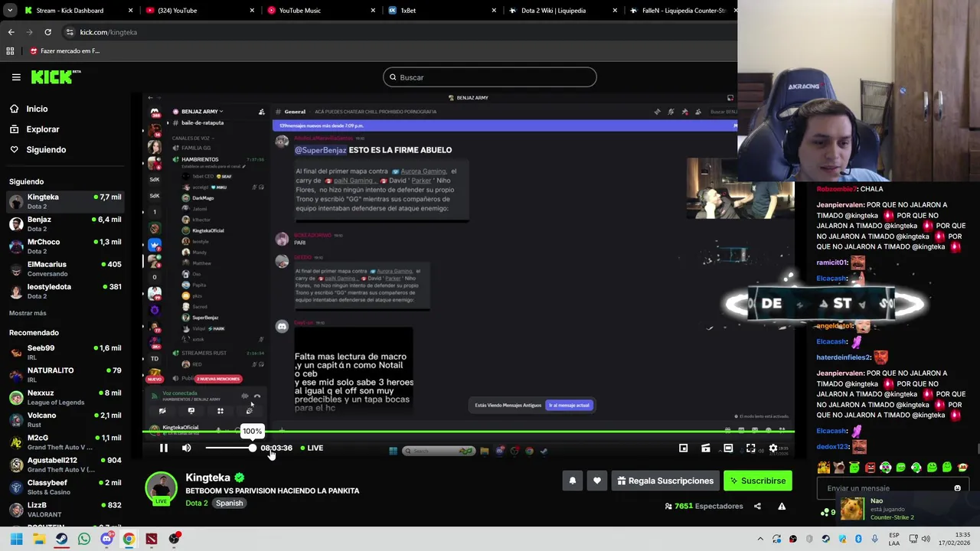
Task: Open recommended channel Agustabell212
Action: point(65,464)
